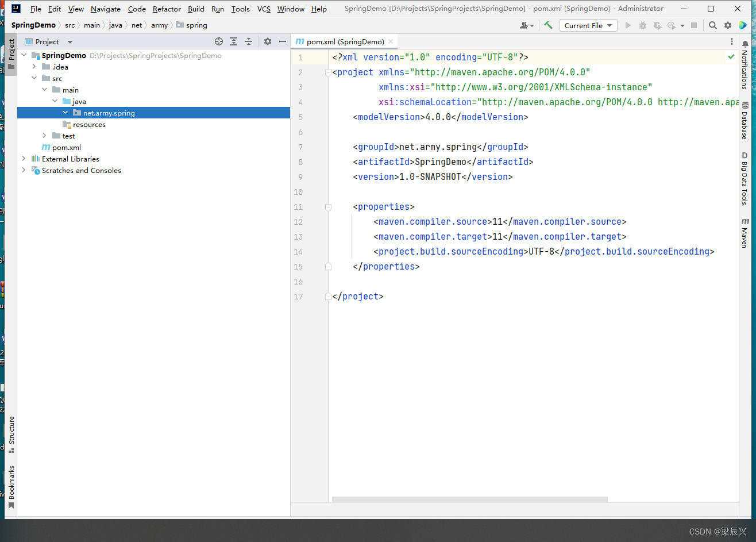
Task: Toggle Project tool window stripe button
Action: coord(11,54)
